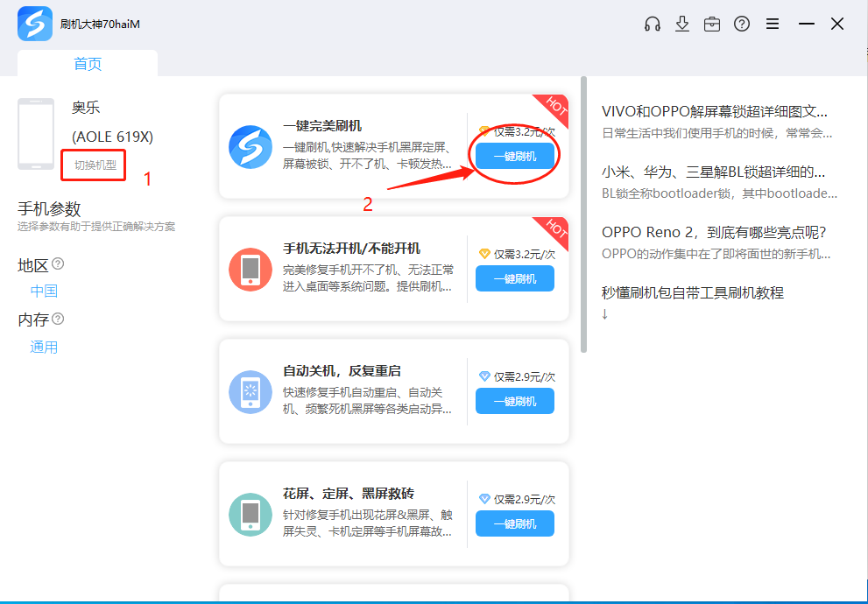Click the 一键完美刷机 card title
This screenshot has height=604, width=868.
(x=322, y=126)
